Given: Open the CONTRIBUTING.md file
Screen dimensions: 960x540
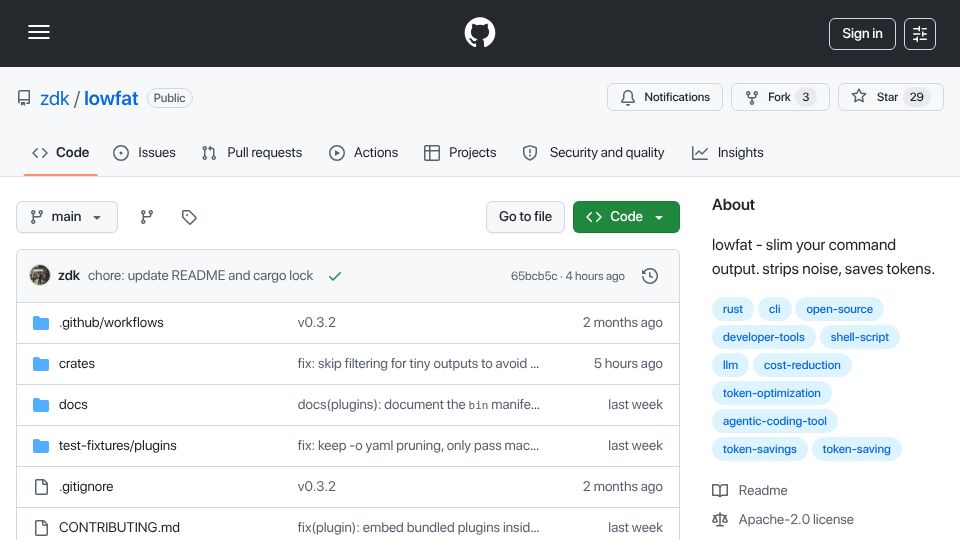Looking at the screenshot, I should (119, 527).
